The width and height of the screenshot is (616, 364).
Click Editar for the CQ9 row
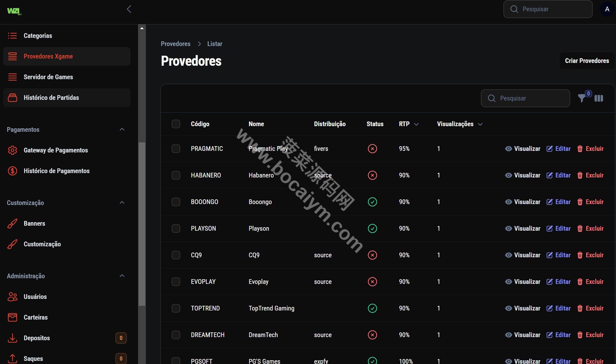tap(558, 255)
